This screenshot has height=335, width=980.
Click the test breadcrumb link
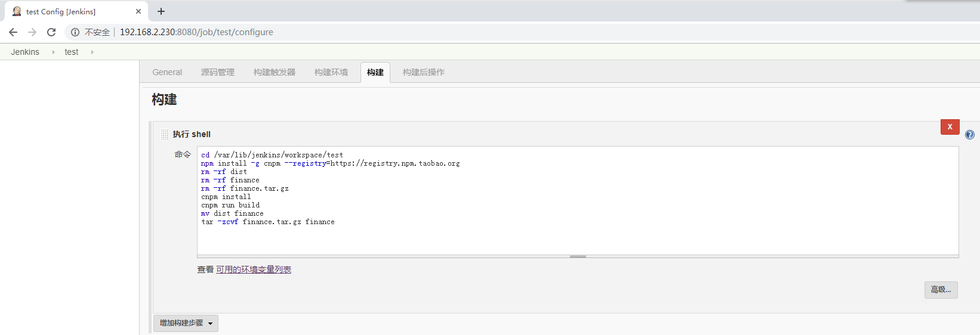click(72, 52)
